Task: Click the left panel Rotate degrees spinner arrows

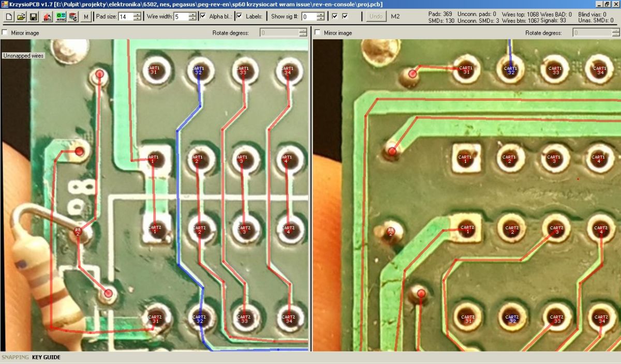Action: [x=303, y=33]
